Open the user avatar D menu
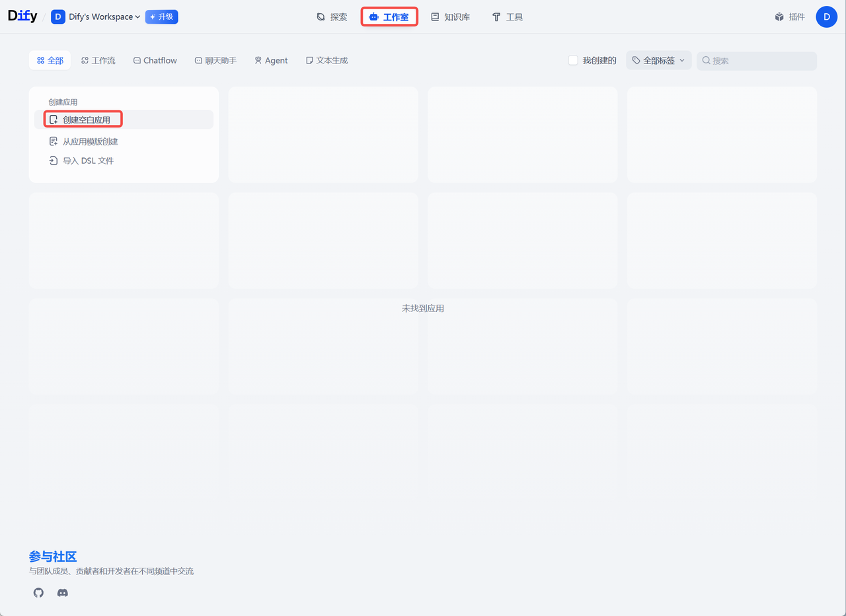 coord(826,17)
